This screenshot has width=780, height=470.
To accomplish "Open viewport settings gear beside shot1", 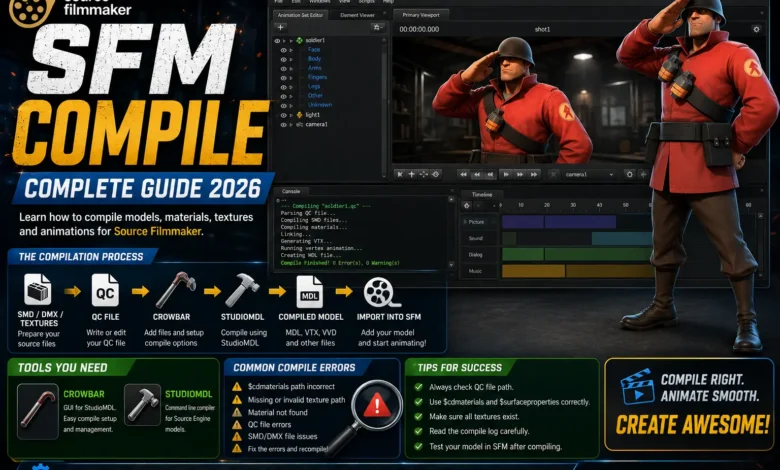I will click(x=756, y=29).
